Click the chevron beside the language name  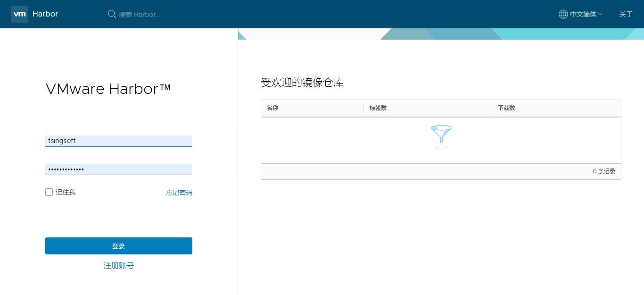[600, 14]
